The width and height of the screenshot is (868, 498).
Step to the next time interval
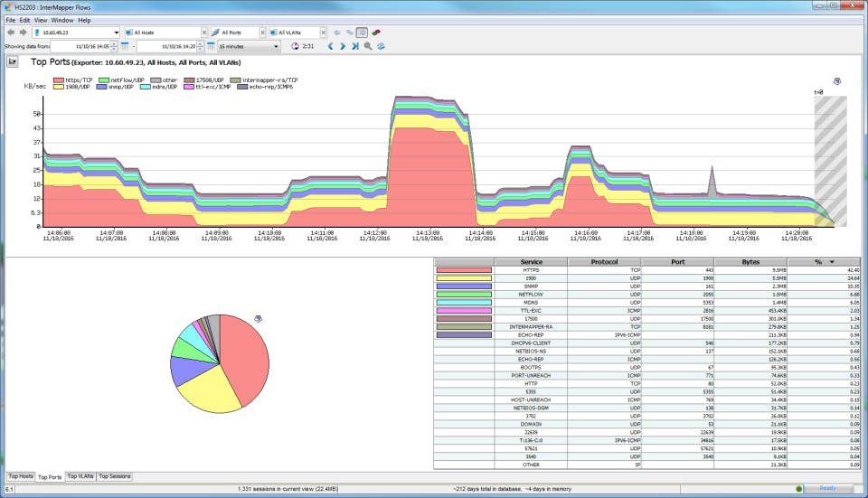(344, 45)
